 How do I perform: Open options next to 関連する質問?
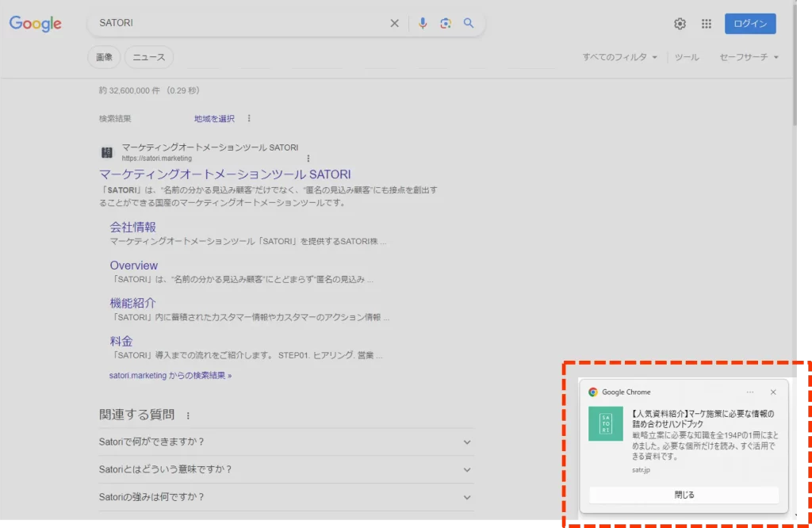[x=188, y=415]
